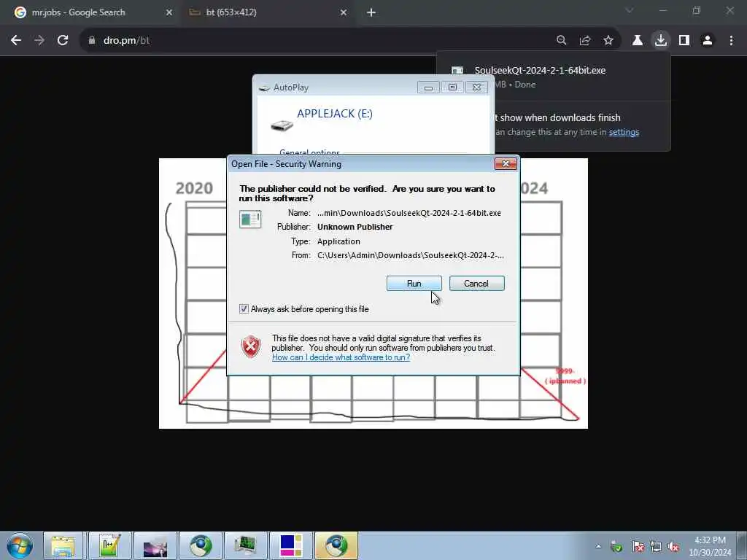Open How can I decide what software to run link

tap(341, 357)
